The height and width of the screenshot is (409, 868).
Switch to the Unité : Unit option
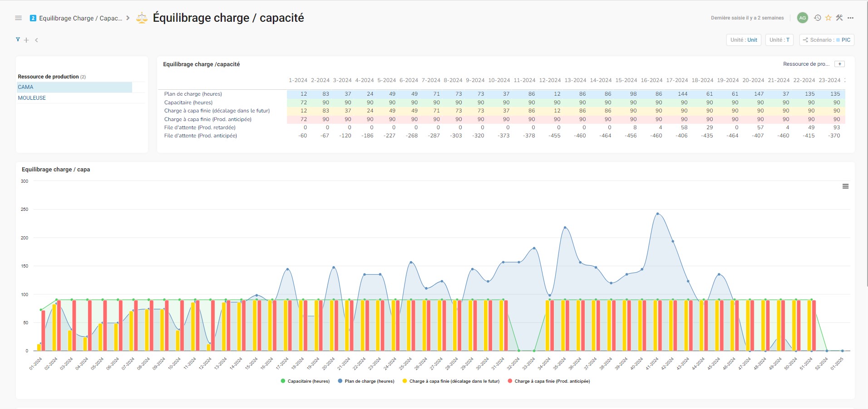click(x=744, y=40)
